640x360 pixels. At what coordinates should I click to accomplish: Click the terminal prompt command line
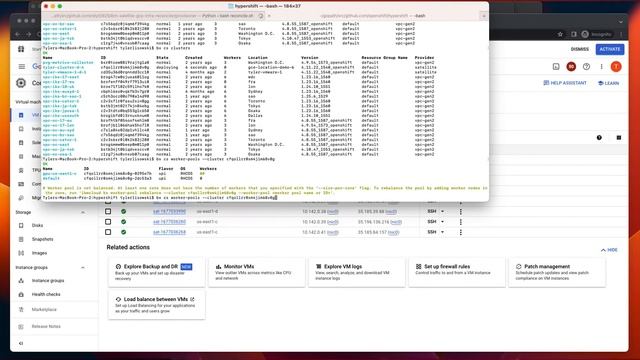(x=160, y=198)
